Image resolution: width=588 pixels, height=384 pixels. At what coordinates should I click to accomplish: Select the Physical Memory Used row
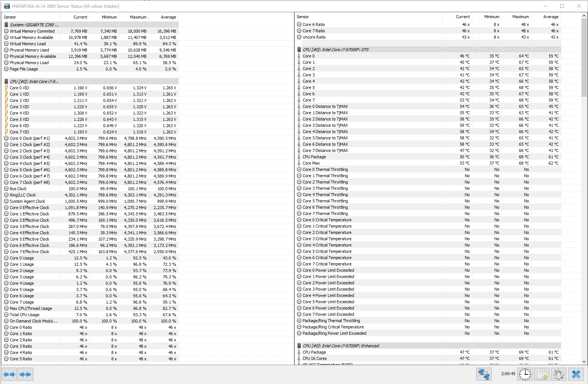coord(90,50)
